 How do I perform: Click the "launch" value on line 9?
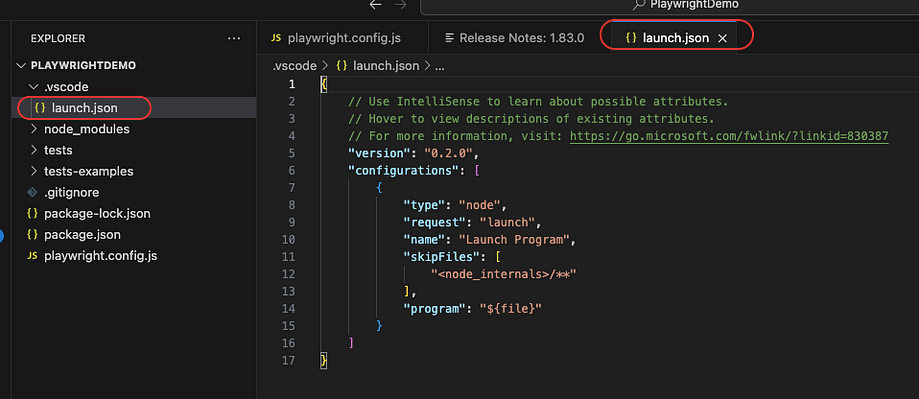point(507,223)
